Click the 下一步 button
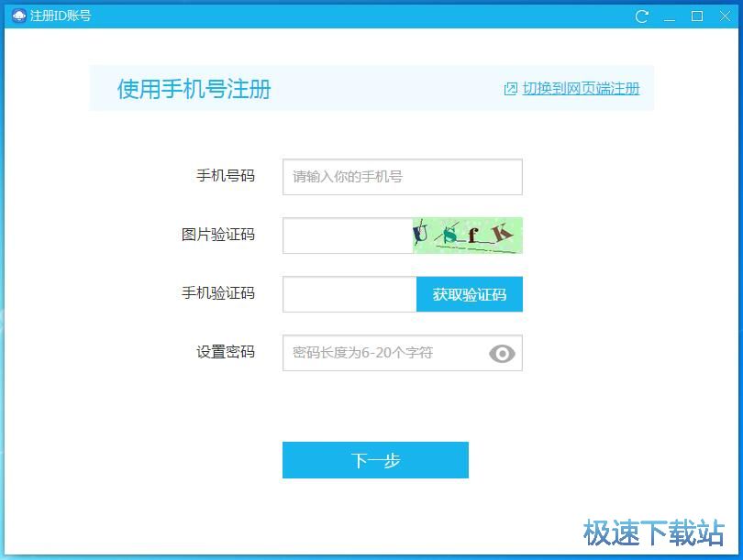The height and width of the screenshot is (560, 743). [375, 460]
